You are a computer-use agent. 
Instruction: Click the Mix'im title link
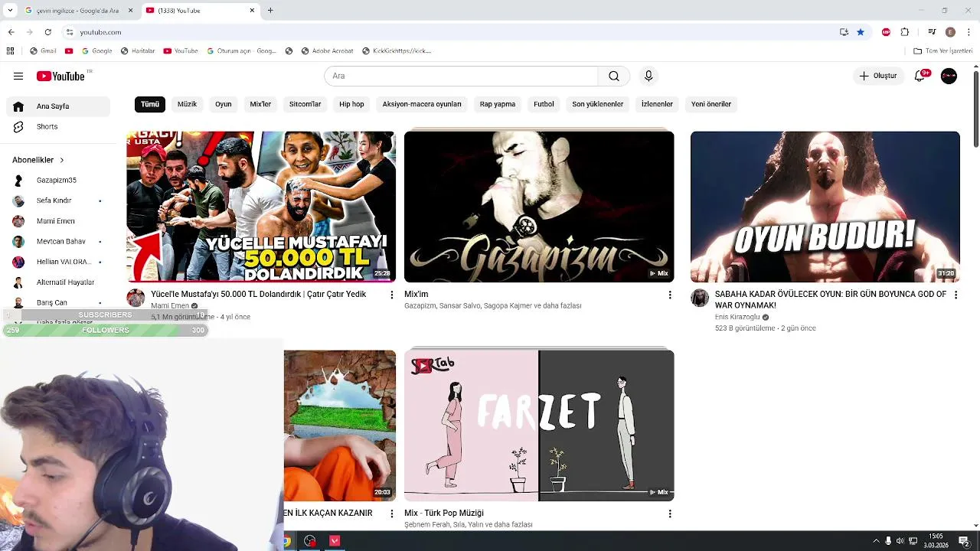pyautogui.click(x=416, y=294)
